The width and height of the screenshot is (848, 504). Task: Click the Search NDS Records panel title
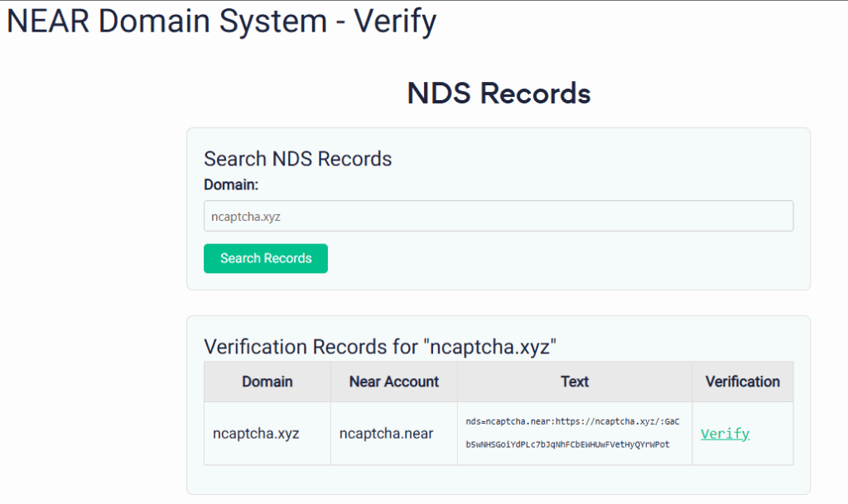coord(298,159)
